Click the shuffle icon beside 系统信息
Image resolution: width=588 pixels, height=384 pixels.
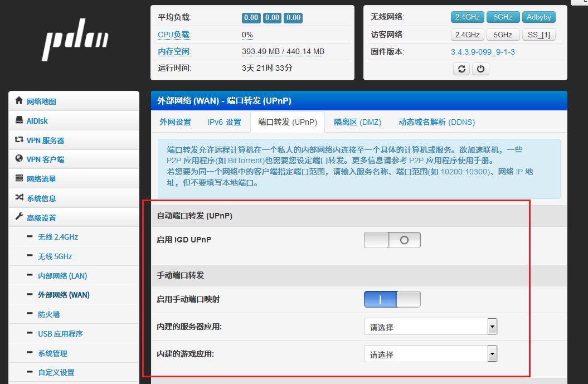(19, 198)
